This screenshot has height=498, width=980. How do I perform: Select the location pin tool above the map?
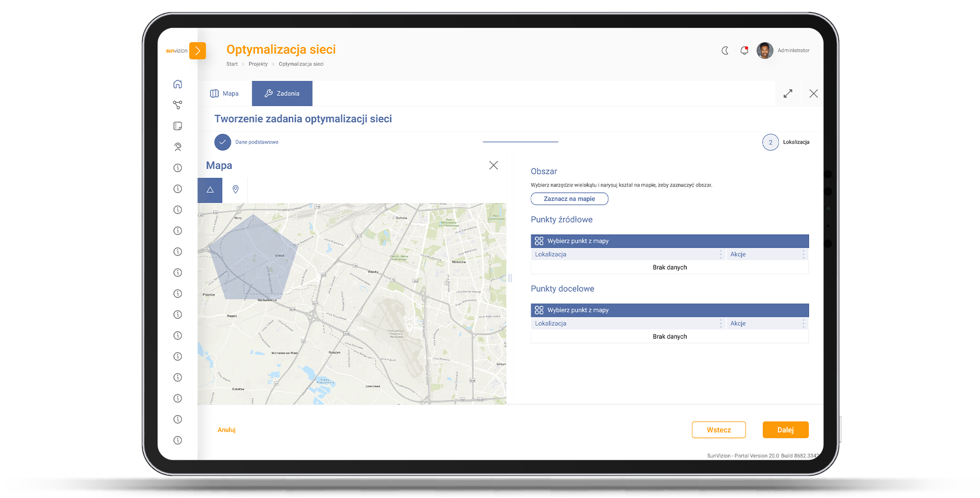tap(235, 190)
